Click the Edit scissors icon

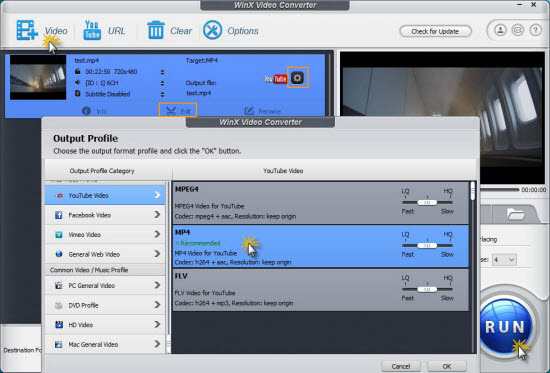coord(171,111)
